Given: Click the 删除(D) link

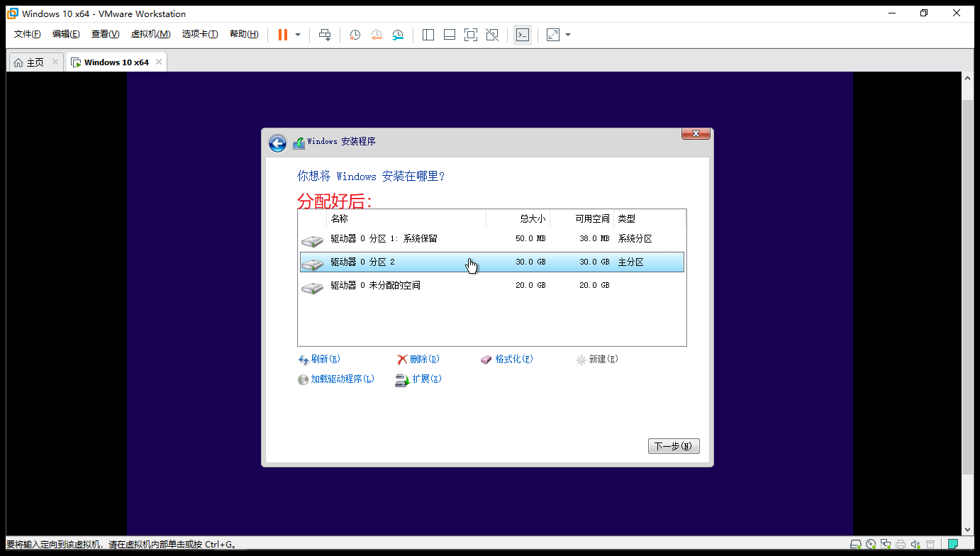Looking at the screenshot, I should [x=425, y=360].
